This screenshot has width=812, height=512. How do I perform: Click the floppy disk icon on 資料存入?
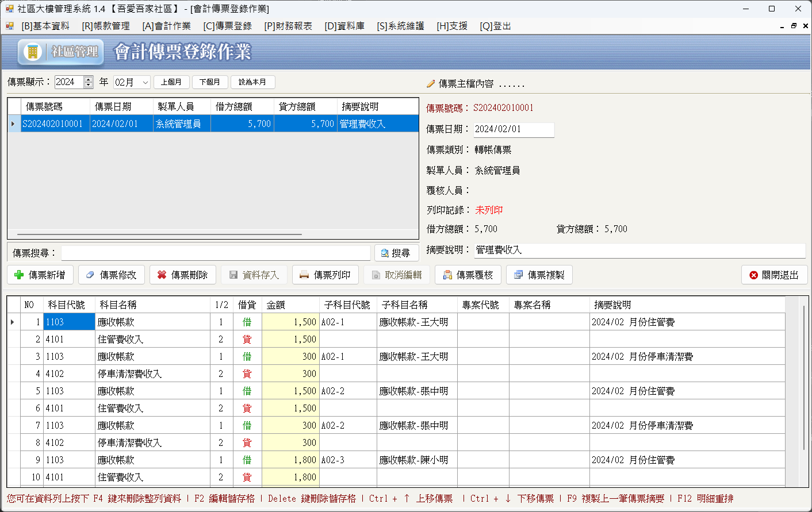point(233,275)
